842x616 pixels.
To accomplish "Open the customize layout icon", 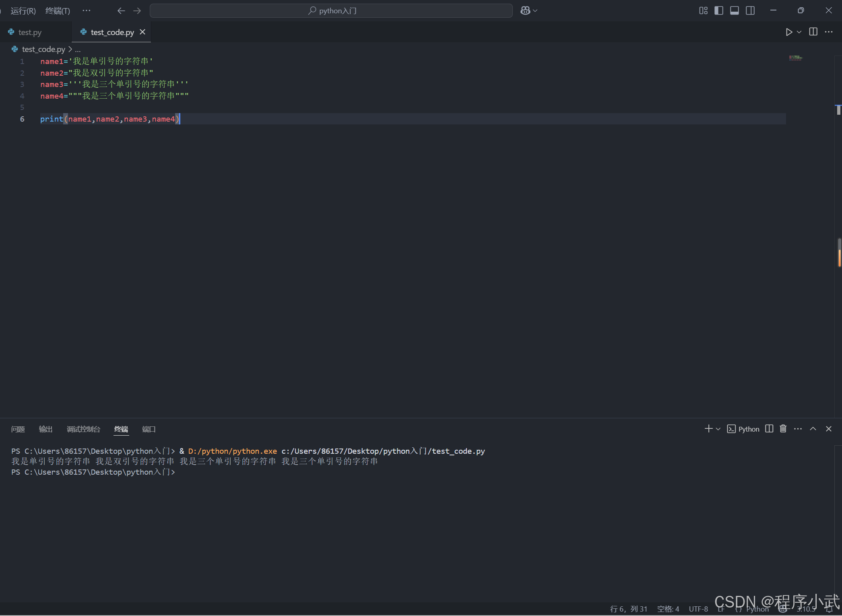I will [703, 11].
